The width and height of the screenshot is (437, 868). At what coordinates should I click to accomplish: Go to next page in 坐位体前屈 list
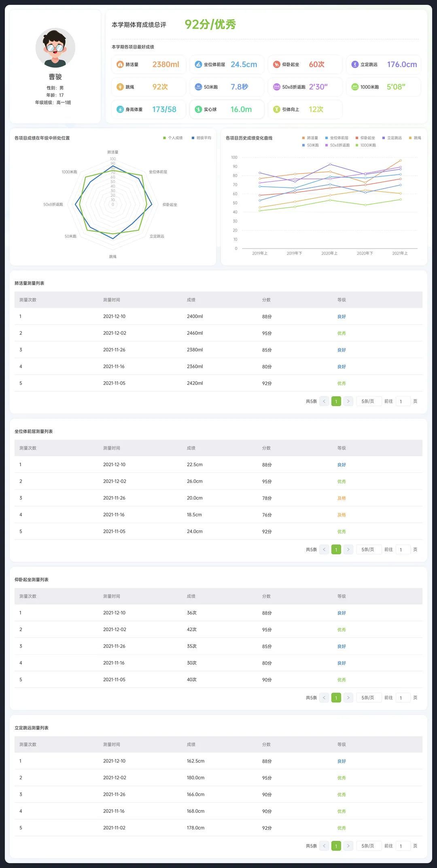[348, 549]
